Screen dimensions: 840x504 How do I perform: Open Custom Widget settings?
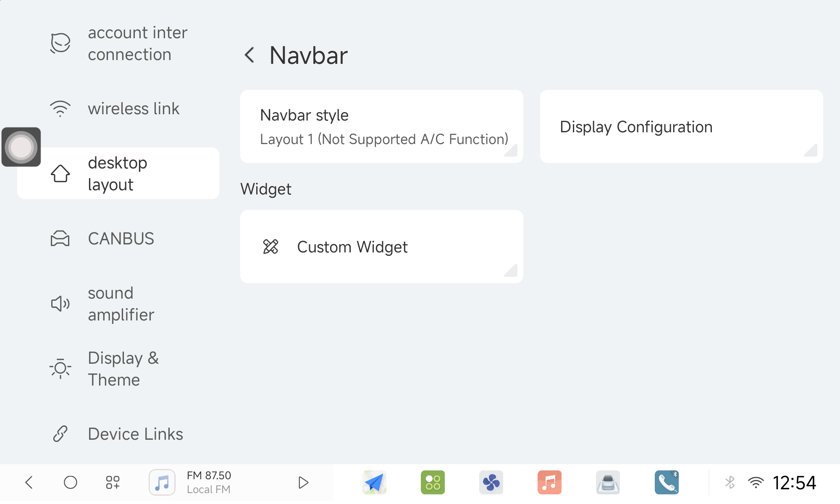pyautogui.click(x=381, y=247)
